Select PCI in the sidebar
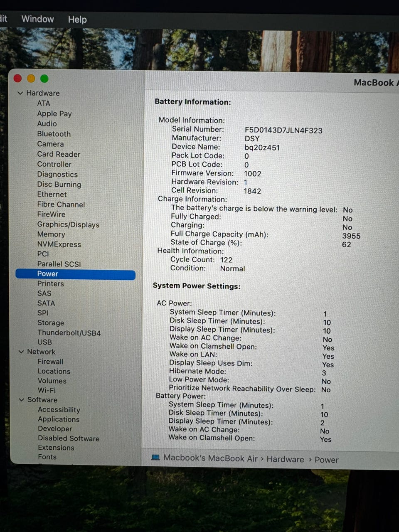399x532 pixels. point(43,254)
